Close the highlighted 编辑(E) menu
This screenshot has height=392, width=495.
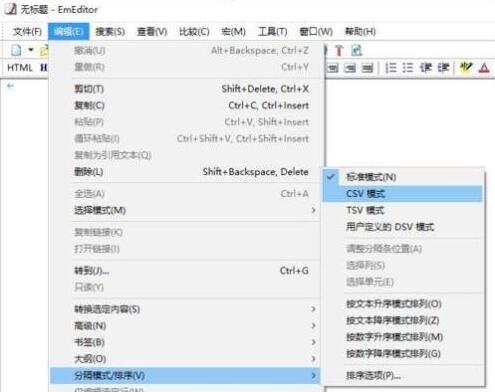(x=69, y=32)
